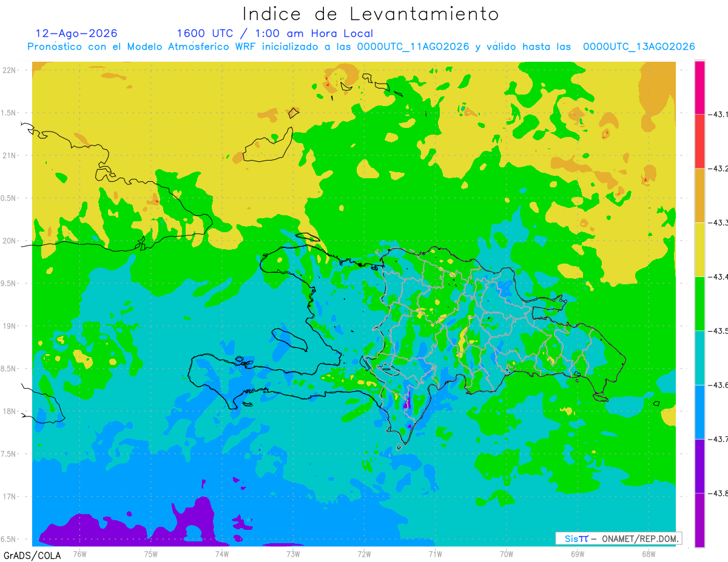The height and width of the screenshot is (562, 728).
Task: Choose the green legend swatch below -43.4
Action: (x=699, y=304)
